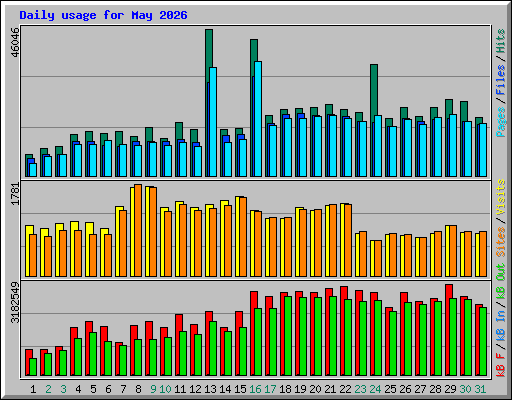Select day label 28 on the x-axis
The image size is (512, 400).
click(x=435, y=389)
